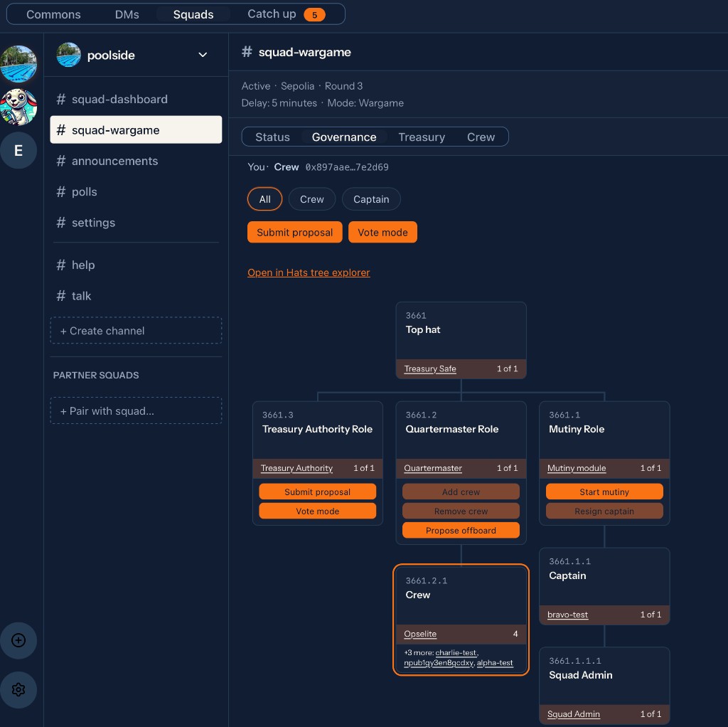Select the E squad avatar

click(18, 151)
